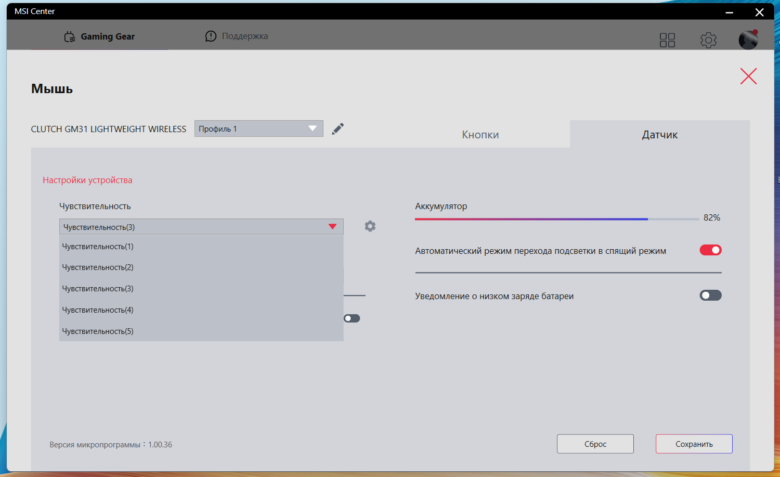
Task: Enable low battery notification toggle
Action: tap(710, 295)
